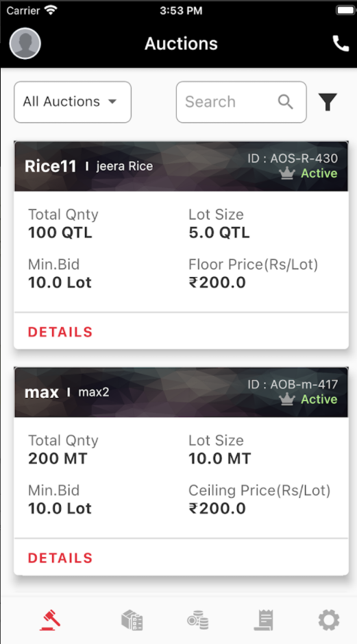
Task: Select the max auction card header
Action: 181,392
